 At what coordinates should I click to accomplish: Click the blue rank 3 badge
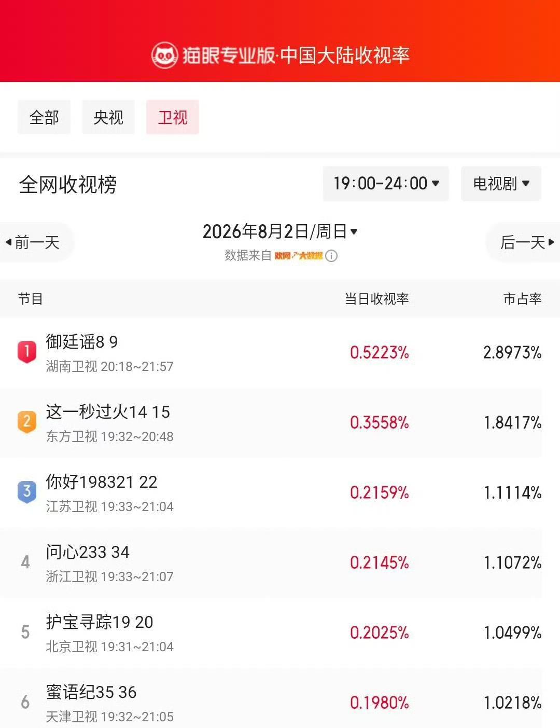[27, 492]
